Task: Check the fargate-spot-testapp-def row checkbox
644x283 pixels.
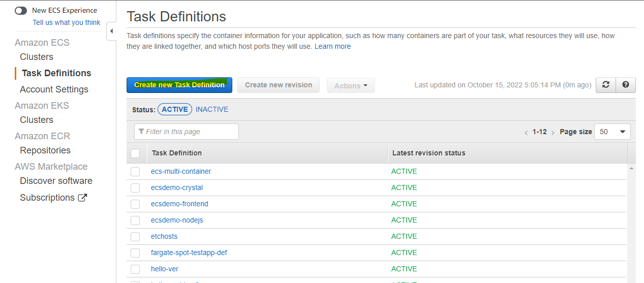Action: 135,253
